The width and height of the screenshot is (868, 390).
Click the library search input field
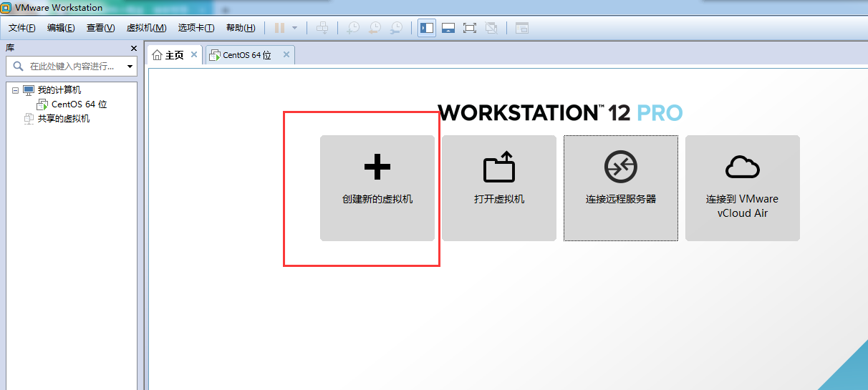click(70, 66)
